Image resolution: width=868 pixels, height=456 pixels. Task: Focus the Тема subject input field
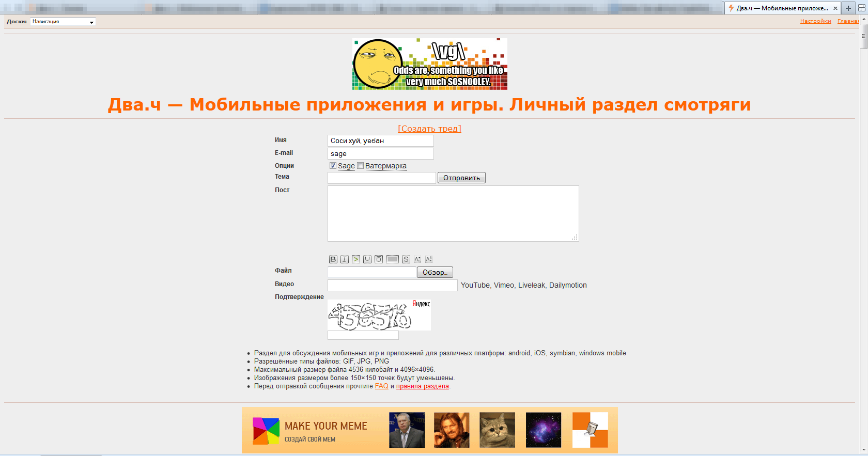point(382,178)
